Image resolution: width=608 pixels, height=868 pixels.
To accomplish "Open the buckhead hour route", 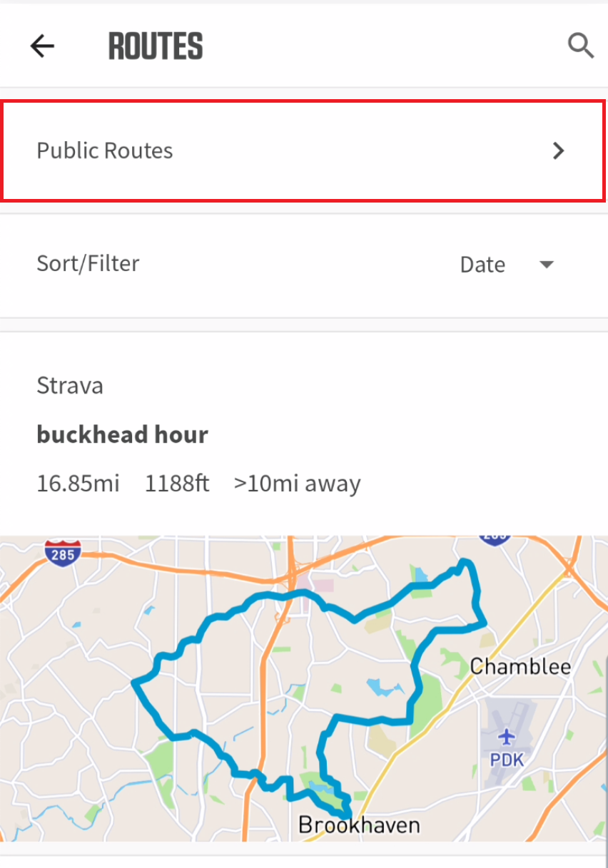I will (122, 434).
